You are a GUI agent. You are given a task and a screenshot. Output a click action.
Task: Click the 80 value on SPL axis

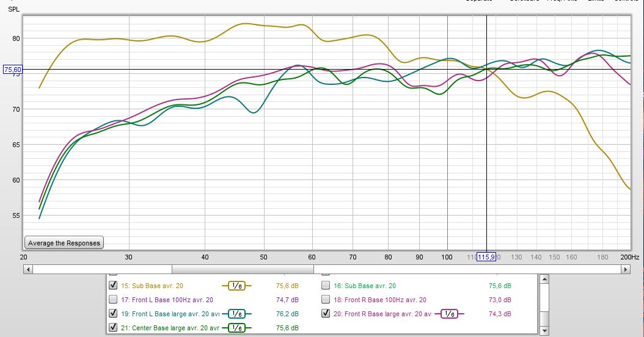pos(16,38)
